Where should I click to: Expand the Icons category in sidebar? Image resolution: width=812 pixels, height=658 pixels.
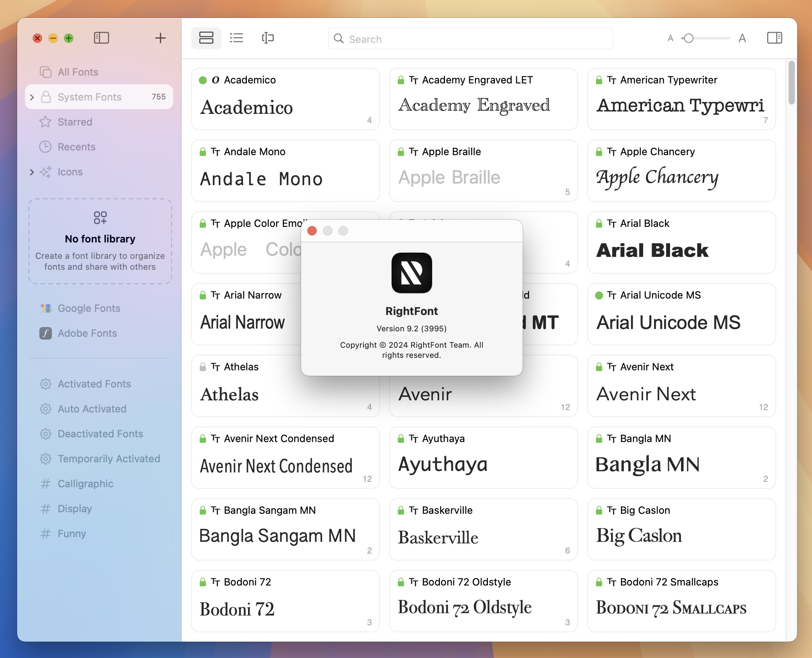click(32, 172)
